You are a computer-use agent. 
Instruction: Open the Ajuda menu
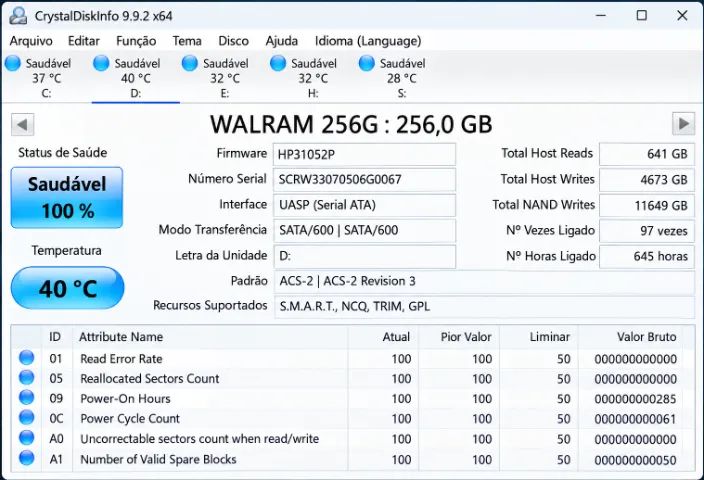(282, 41)
